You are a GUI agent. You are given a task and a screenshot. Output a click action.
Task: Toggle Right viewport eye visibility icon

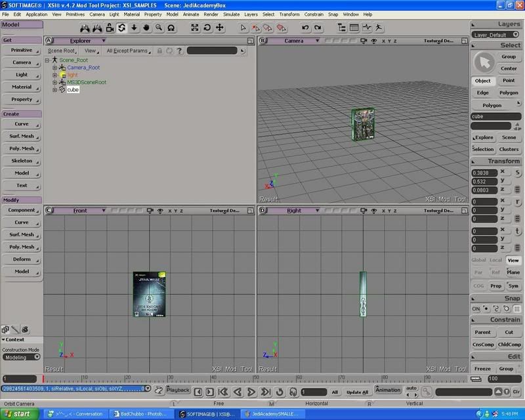pyautogui.click(x=373, y=211)
